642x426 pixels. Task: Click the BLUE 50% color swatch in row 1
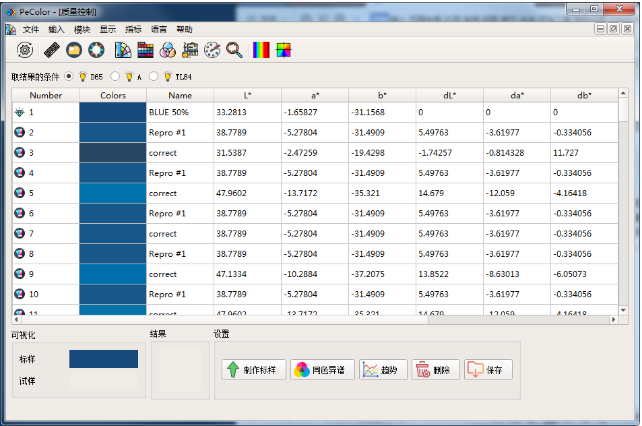click(113, 112)
